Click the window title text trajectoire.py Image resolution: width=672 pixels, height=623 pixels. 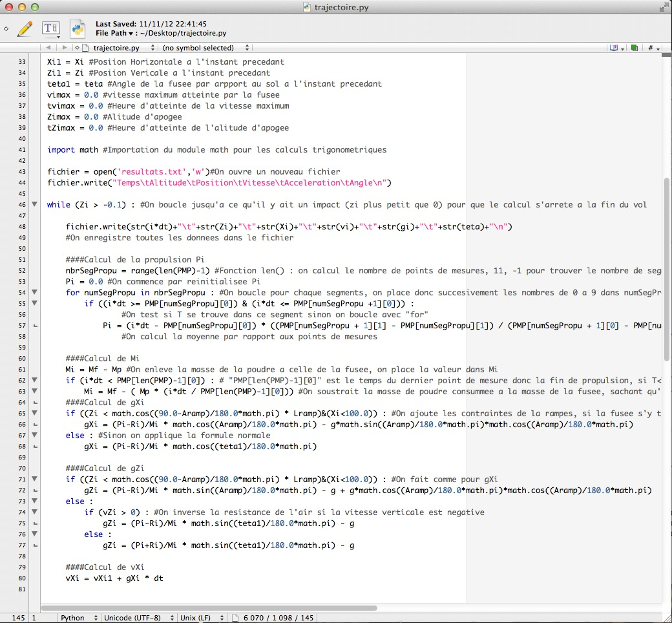pyautogui.click(x=342, y=7)
